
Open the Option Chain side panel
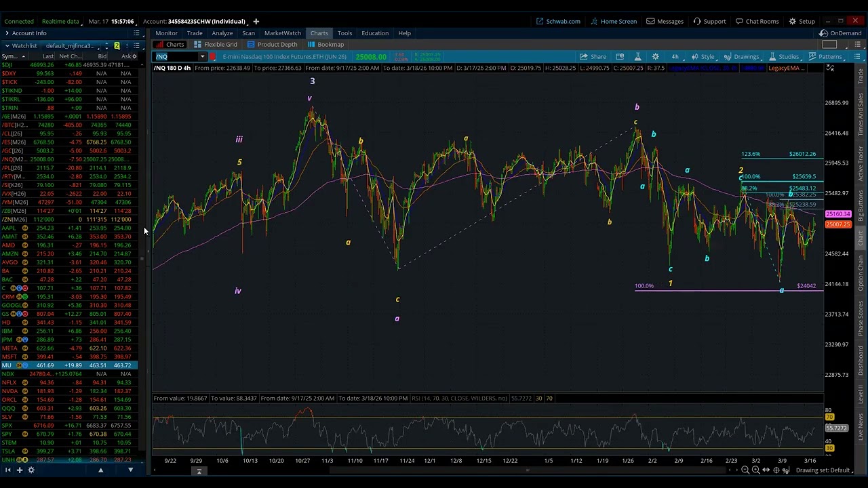861,274
